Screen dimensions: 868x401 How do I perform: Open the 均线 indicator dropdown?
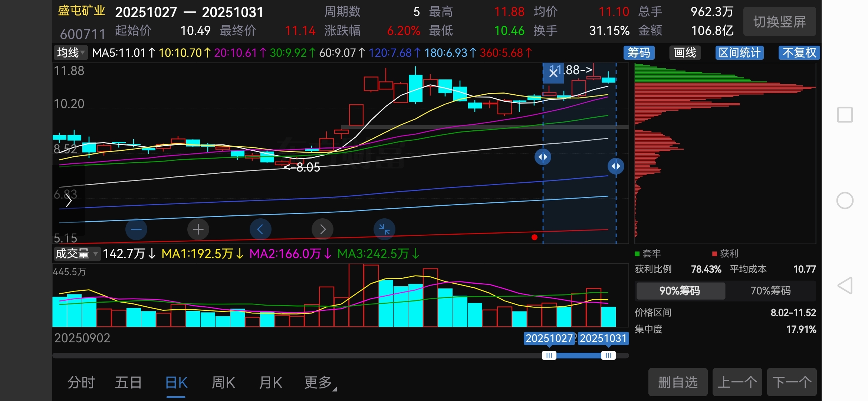click(x=71, y=53)
